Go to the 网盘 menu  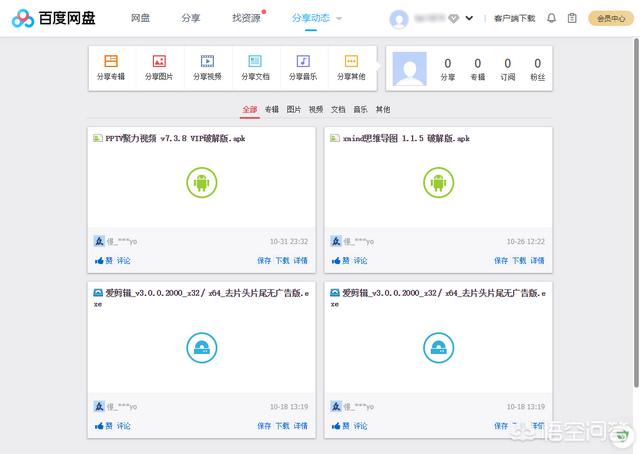(x=140, y=18)
